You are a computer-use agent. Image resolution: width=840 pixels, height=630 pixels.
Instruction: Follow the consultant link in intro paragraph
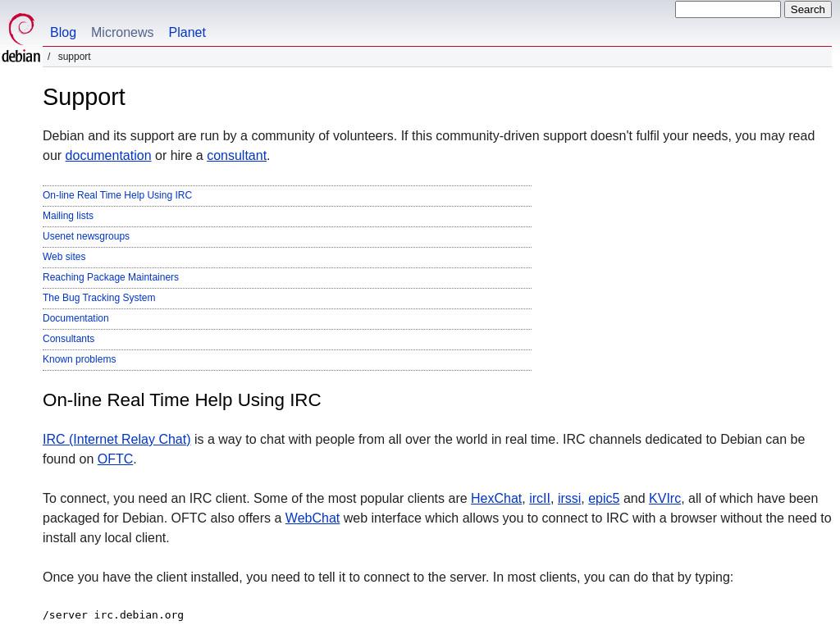click(x=237, y=155)
